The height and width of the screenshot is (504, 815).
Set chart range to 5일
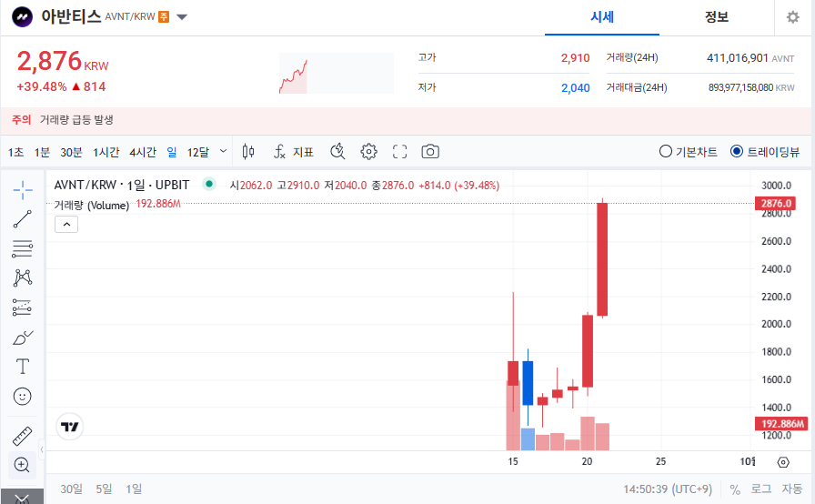[104, 489]
